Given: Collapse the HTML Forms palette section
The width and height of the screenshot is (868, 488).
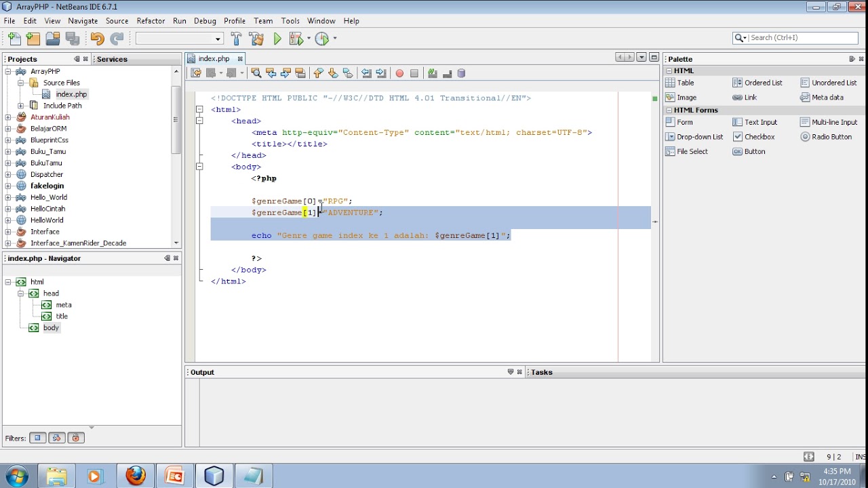Looking at the screenshot, I should pyautogui.click(x=669, y=110).
